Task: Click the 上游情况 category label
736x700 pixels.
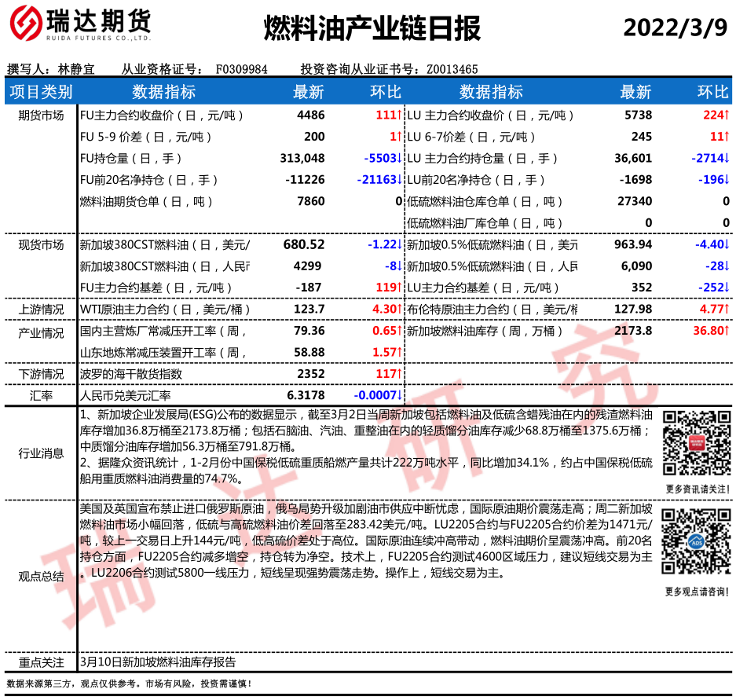Action: tap(41, 310)
